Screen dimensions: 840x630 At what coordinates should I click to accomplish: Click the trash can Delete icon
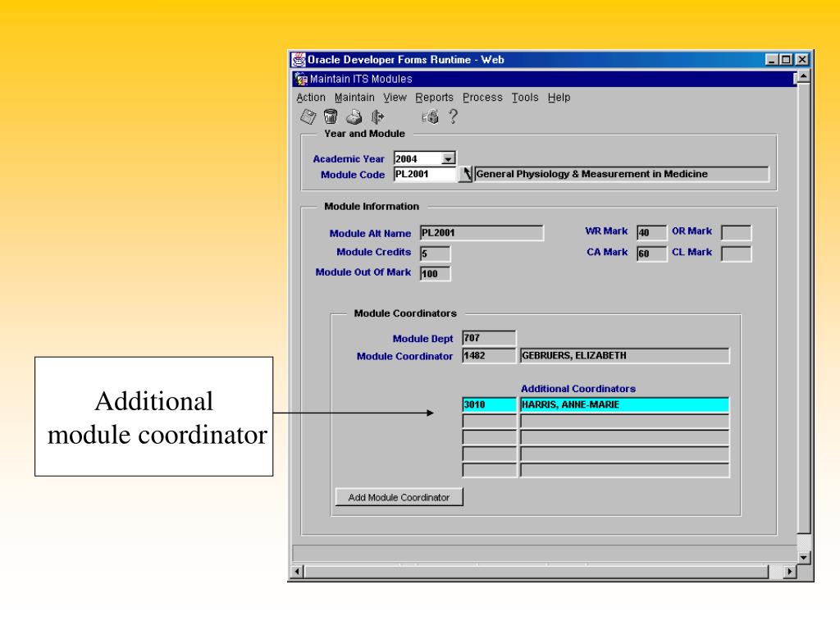pyautogui.click(x=331, y=116)
